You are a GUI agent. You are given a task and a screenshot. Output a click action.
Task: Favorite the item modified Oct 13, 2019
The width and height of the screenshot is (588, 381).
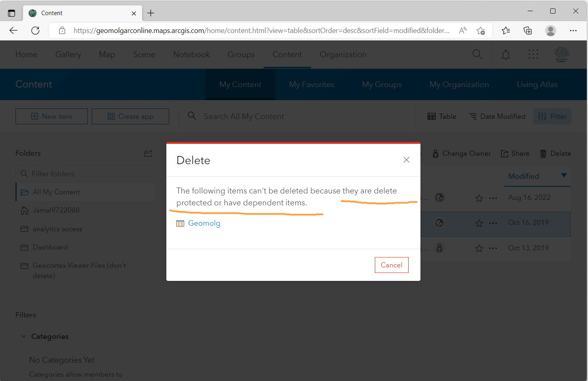479,248
